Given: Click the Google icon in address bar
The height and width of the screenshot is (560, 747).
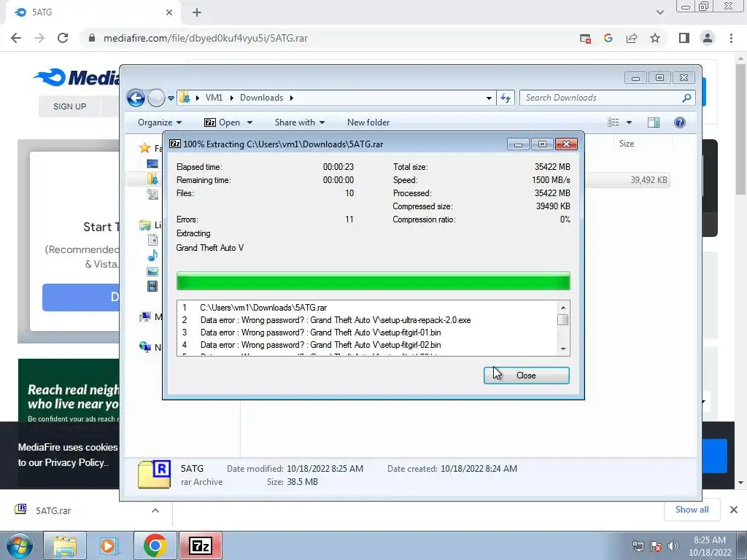Looking at the screenshot, I should [608, 38].
